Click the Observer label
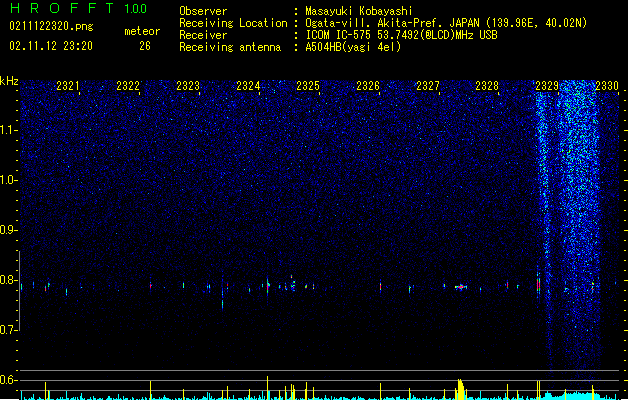 point(203,11)
